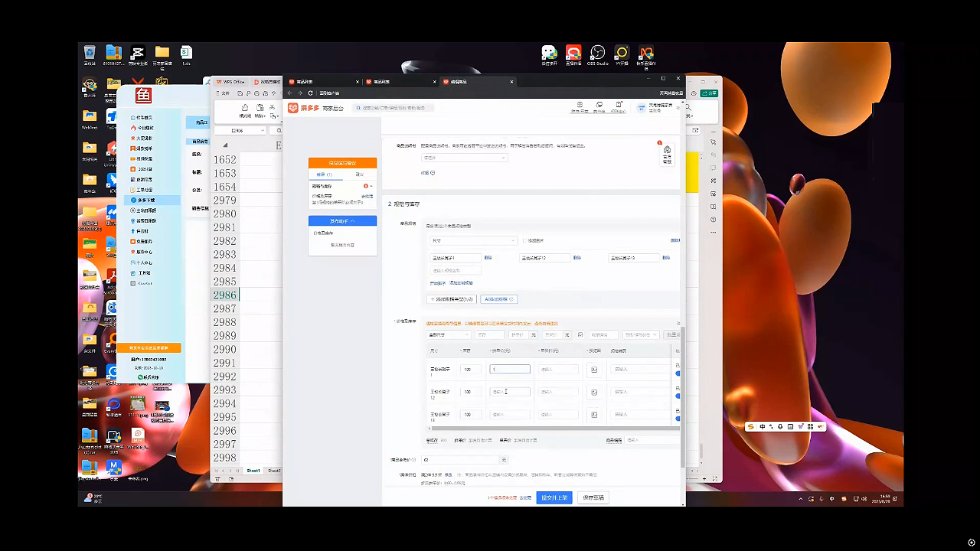
Task: Expand the 全部尺寸 batch filter dropdown
Action: click(x=449, y=334)
